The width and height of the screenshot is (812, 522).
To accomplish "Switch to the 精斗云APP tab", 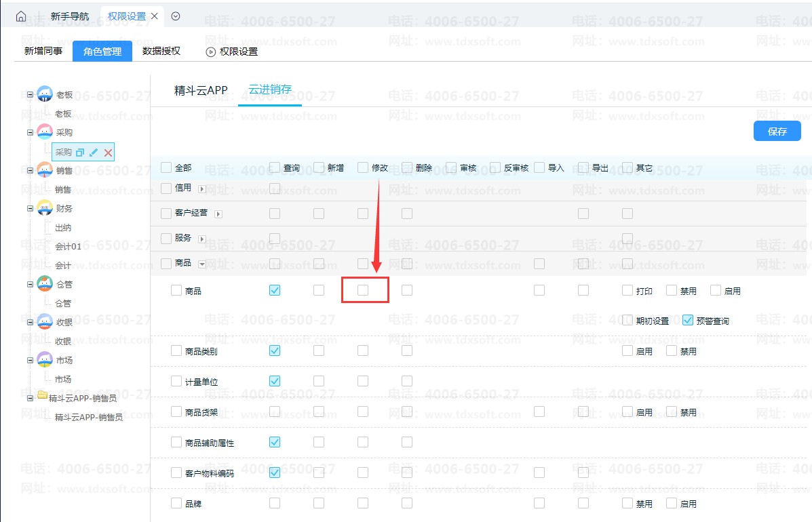I will pos(201,91).
